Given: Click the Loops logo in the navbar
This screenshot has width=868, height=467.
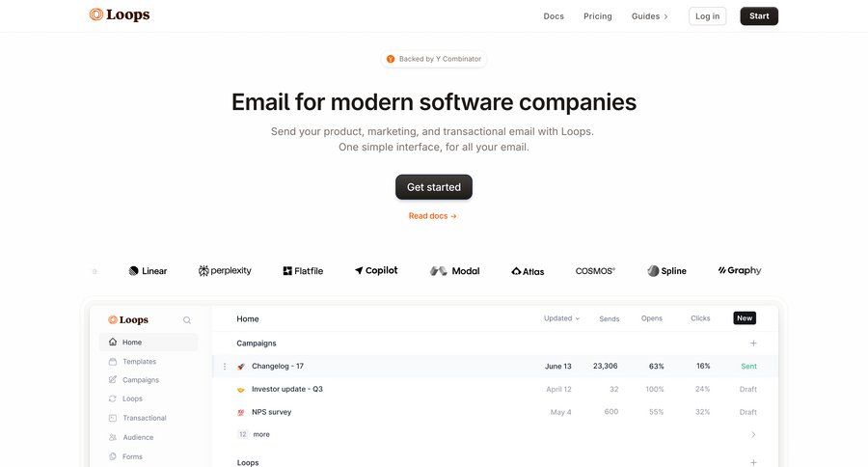Looking at the screenshot, I should (x=120, y=15).
